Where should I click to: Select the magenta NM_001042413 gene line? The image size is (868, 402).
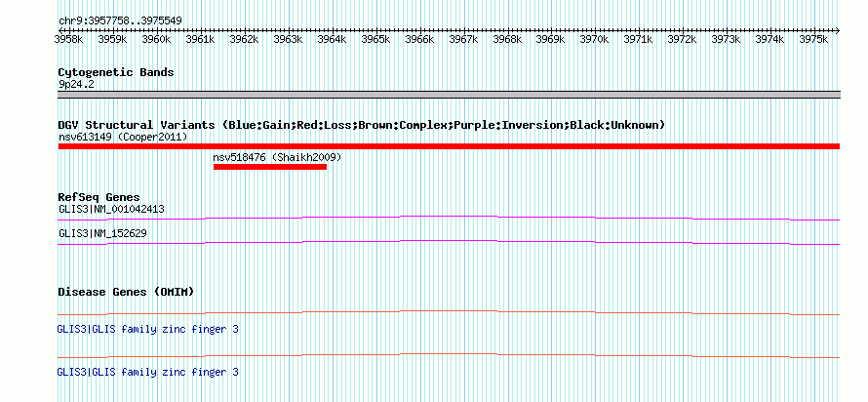pyautogui.click(x=449, y=218)
